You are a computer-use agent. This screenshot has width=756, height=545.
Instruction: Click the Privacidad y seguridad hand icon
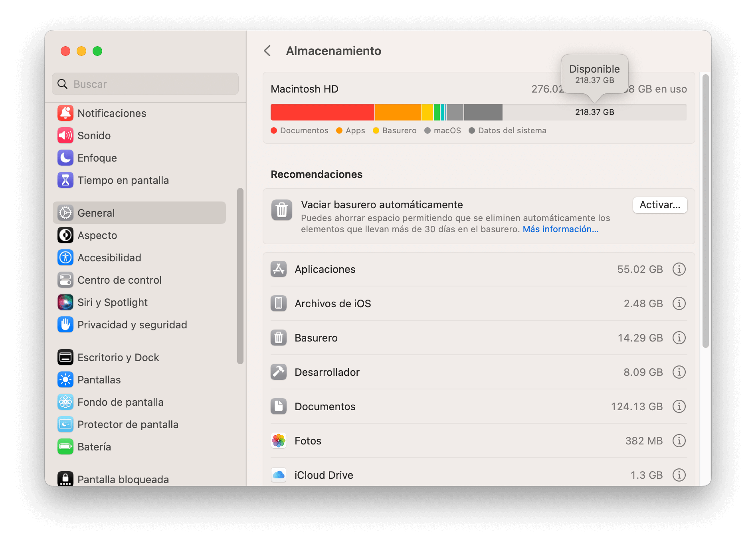tap(65, 325)
